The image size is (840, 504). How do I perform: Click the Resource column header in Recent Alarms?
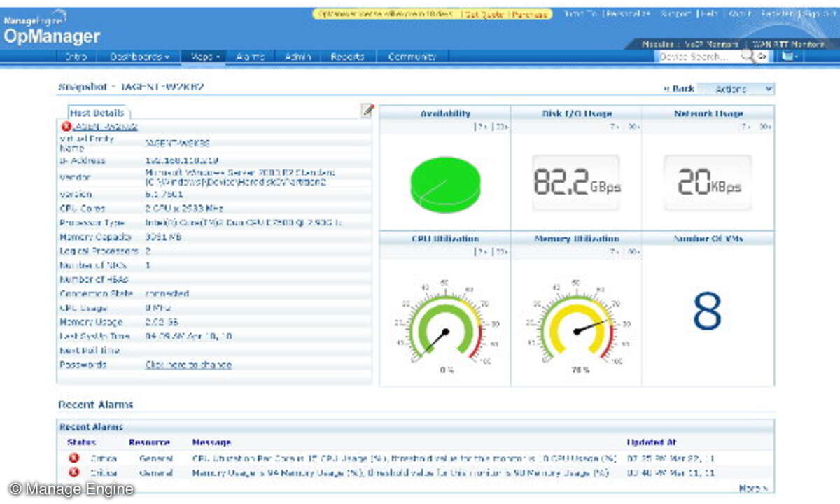[150, 443]
